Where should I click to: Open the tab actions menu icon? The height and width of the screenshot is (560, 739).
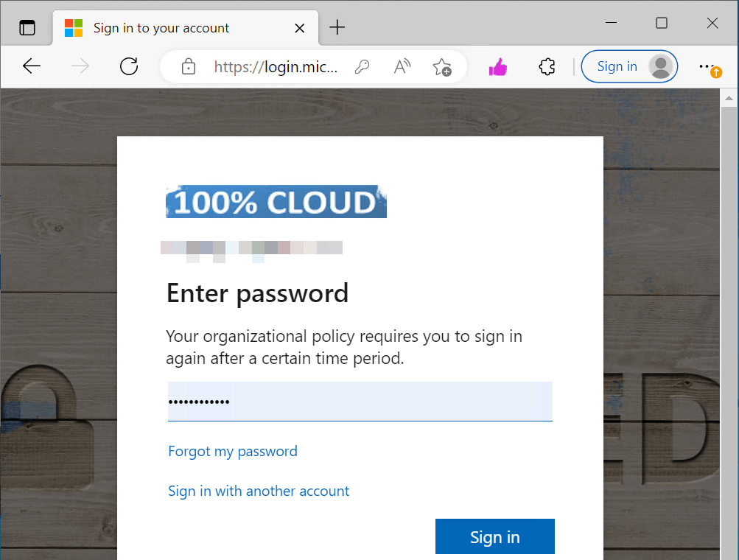(27, 28)
